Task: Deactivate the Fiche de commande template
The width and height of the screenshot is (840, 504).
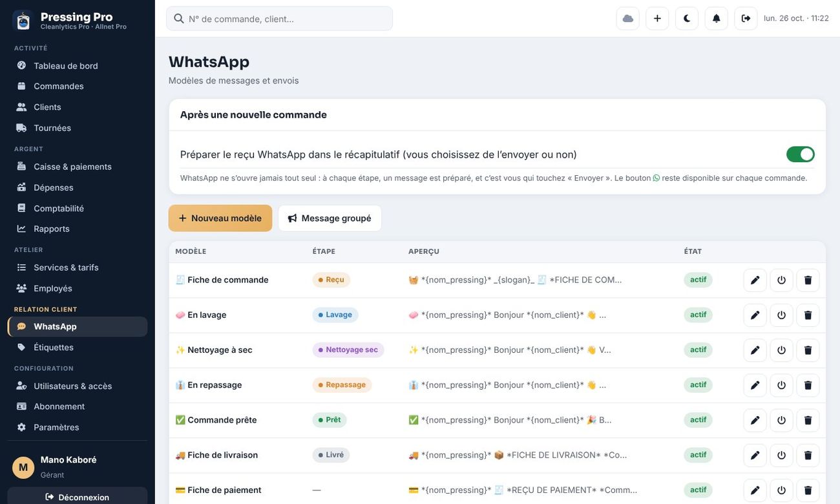Action: click(781, 280)
